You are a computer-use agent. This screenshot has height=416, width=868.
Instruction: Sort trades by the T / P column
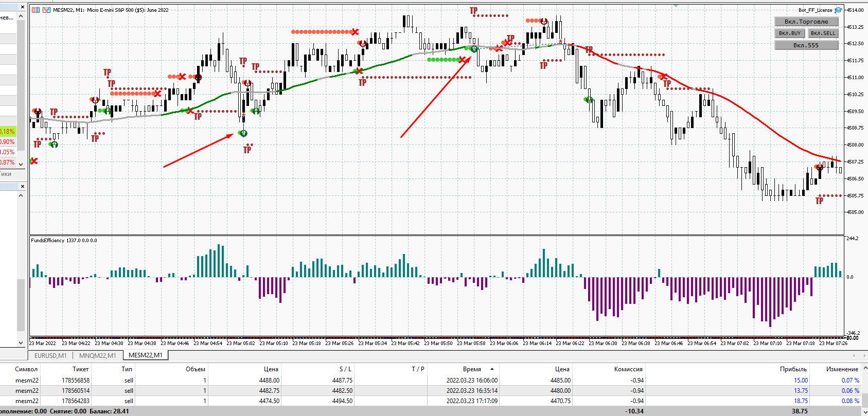[418, 369]
